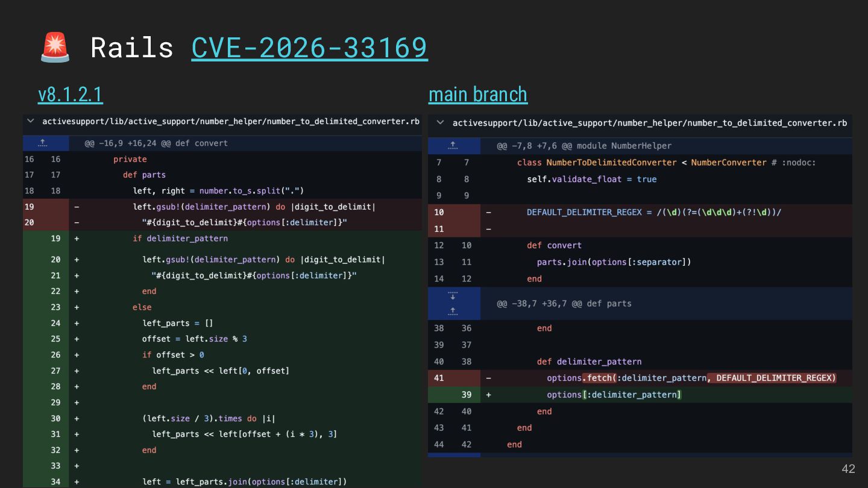Image resolution: width=868 pixels, height=488 pixels.
Task: Select the "@@ -38,7 +36,7 @@ def parts" hunk text
Action: point(564,303)
